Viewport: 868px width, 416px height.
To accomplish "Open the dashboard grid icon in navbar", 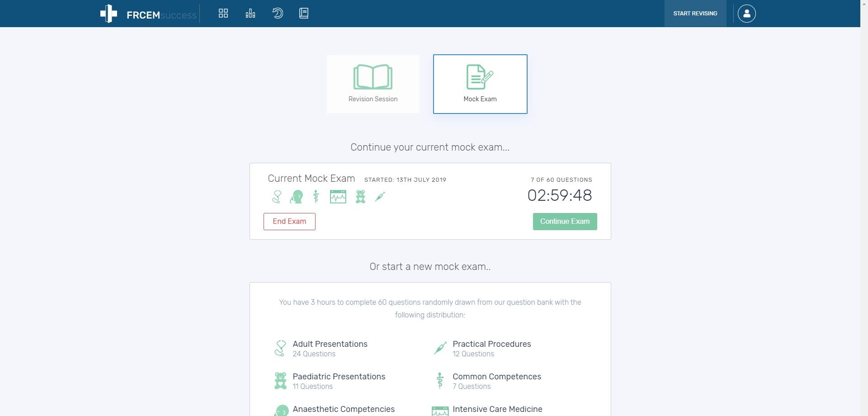I will 223,13.
